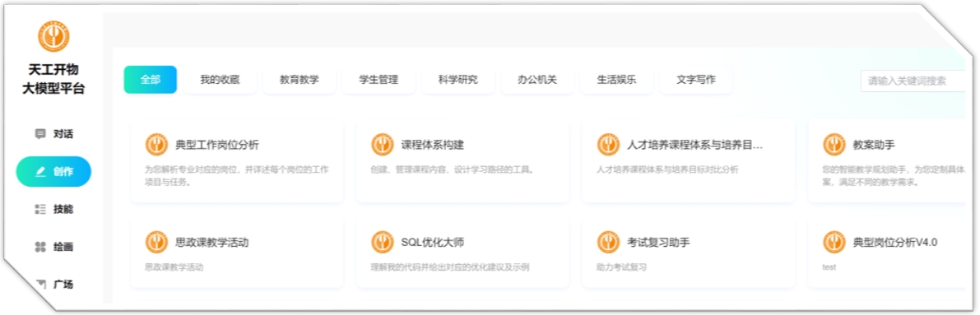Open the 对话 chat icon in sidebar
Viewport: 980px width, 315px height.
pyautogui.click(x=40, y=134)
